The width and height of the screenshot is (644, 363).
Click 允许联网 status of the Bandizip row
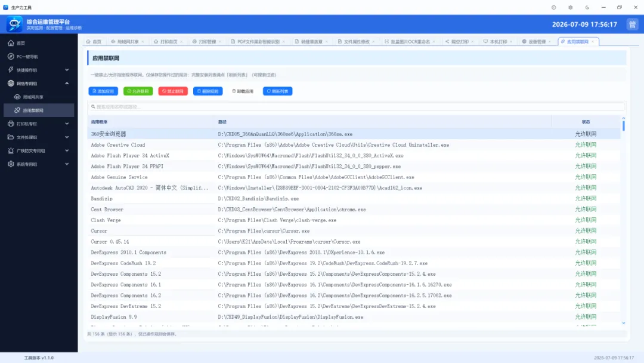pos(586,199)
